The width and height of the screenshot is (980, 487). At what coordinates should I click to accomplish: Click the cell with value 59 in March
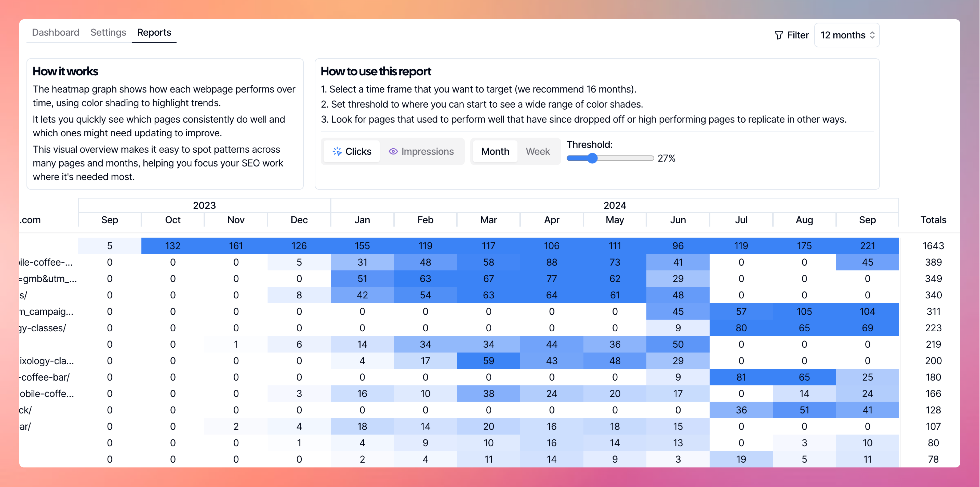489,361
